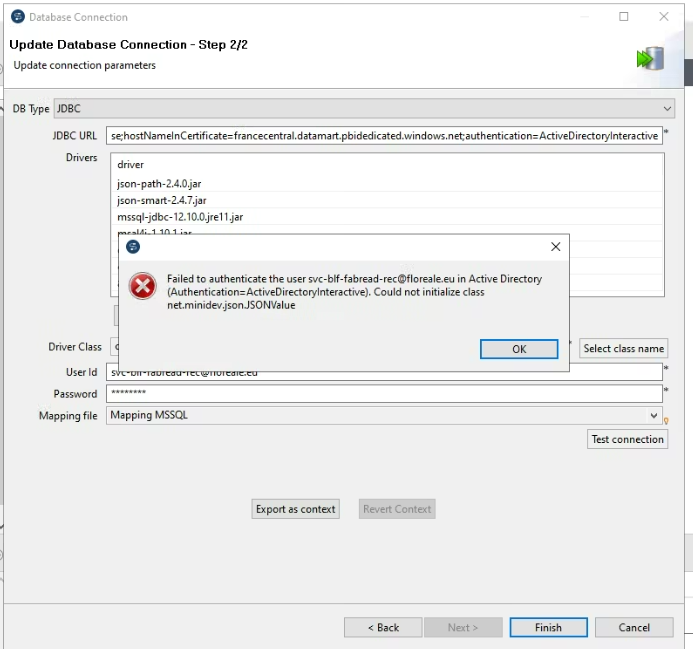Click into the Password field
Viewport: 693px width, 649px height.
pyautogui.click(x=384, y=393)
